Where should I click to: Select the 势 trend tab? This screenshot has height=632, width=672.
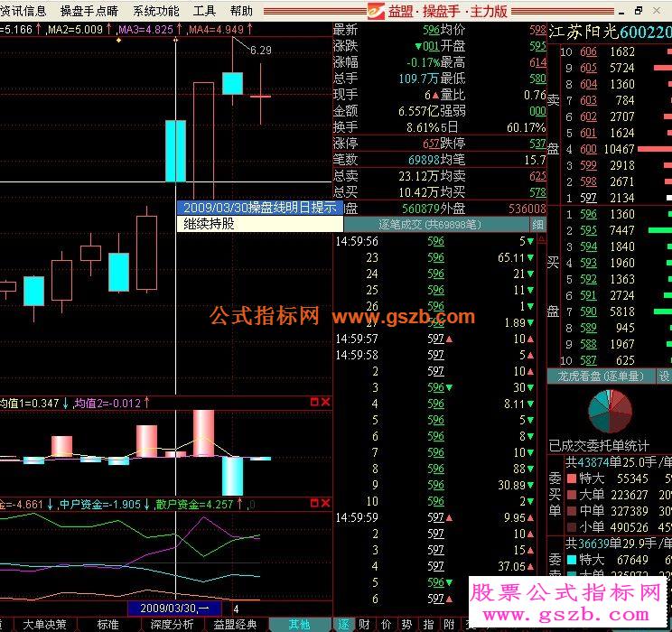pos(406,625)
